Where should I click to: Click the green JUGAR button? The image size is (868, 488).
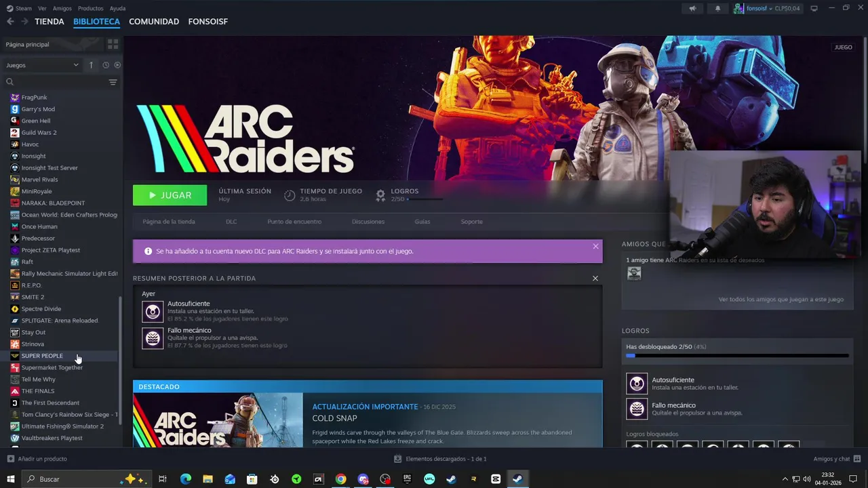170,195
